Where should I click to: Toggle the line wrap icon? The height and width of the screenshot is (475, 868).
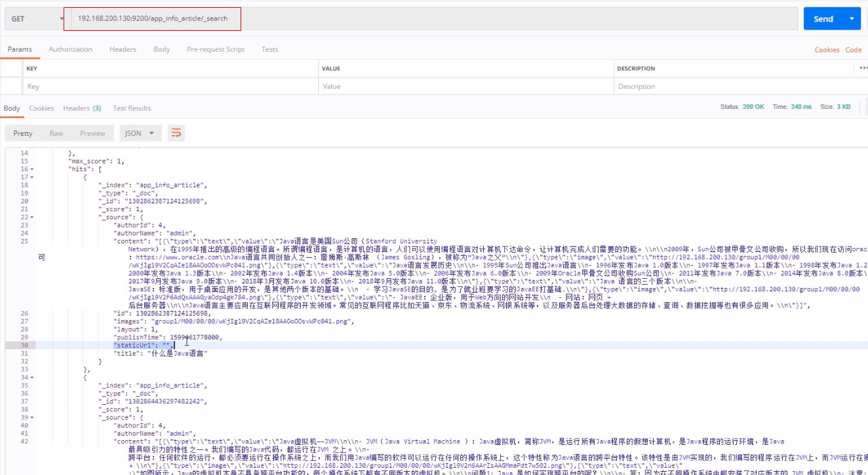(176, 133)
